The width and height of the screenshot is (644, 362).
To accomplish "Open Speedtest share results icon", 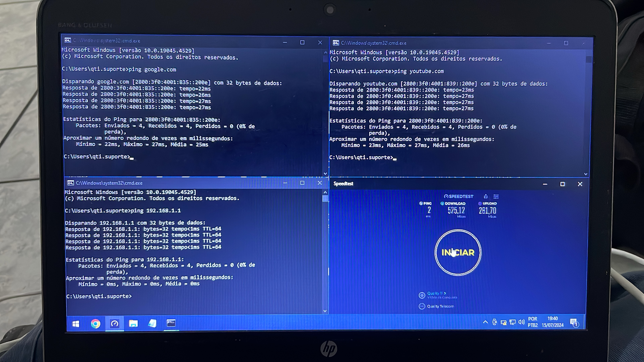I will (486, 196).
